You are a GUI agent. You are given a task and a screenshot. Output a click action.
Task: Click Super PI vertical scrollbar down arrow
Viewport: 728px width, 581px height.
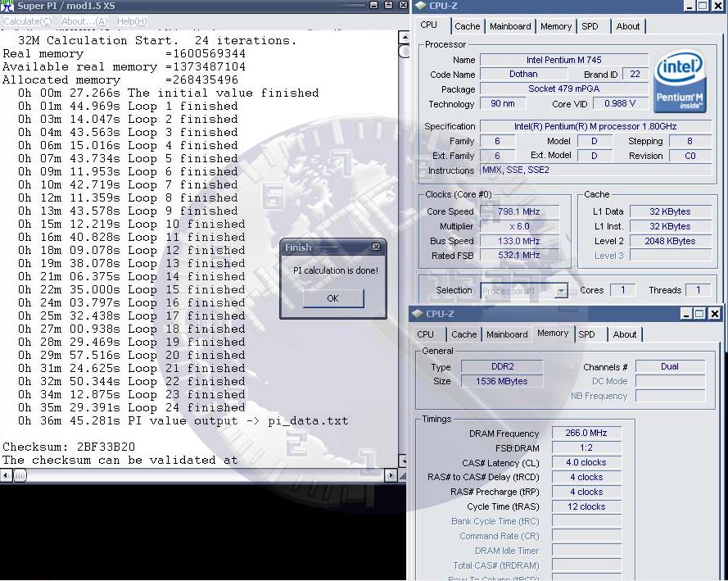coord(404,461)
